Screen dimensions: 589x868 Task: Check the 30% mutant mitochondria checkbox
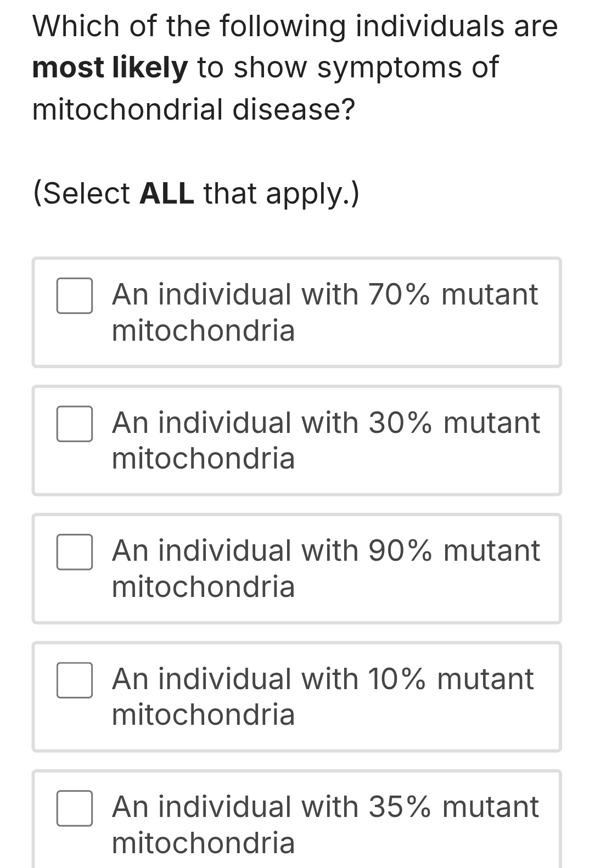click(x=75, y=424)
